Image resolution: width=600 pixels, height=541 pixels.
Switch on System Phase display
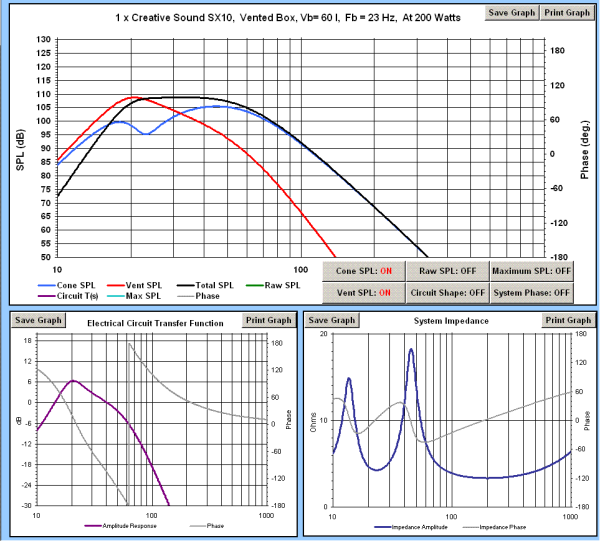pyautogui.click(x=534, y=292)
